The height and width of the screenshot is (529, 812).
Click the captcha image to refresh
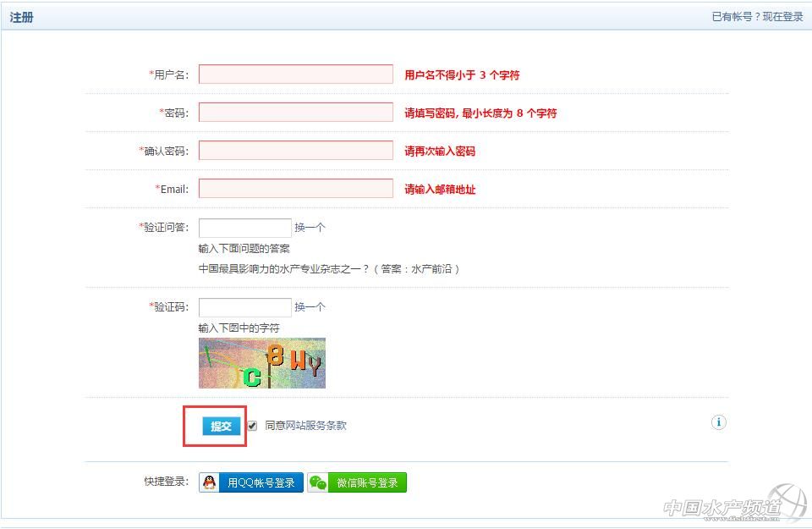tap(262, 363)
